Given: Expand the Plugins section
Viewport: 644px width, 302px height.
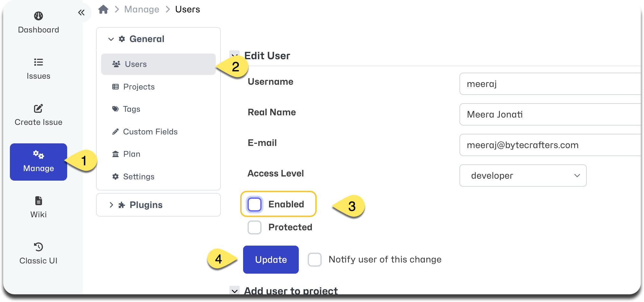Looking at the screenshot, I should click(x=158, y=205).
